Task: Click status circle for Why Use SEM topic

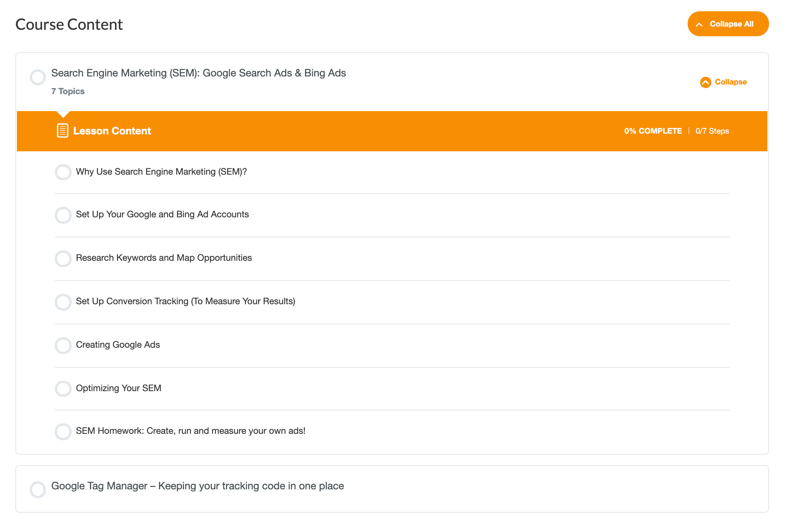Action: (x=63, y=172)
